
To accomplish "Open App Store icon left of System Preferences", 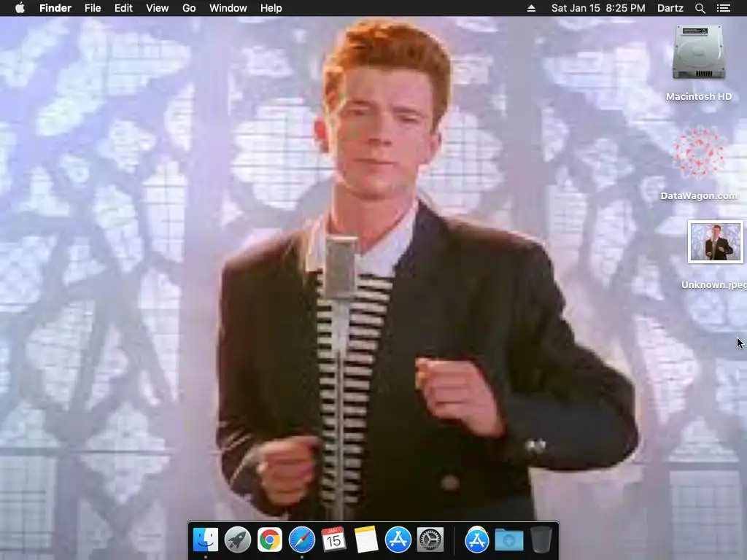I will (x=398, y=540).
